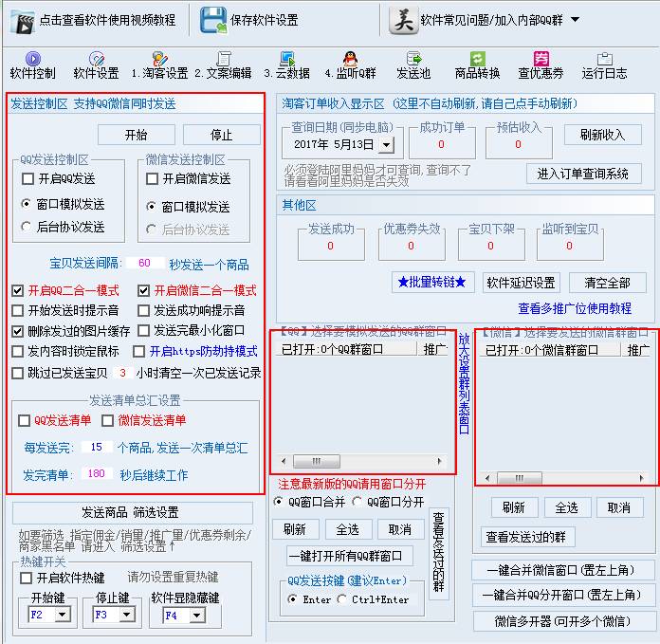Click the 停止 button
660x644 pixels.
click(x=221, y=135)
